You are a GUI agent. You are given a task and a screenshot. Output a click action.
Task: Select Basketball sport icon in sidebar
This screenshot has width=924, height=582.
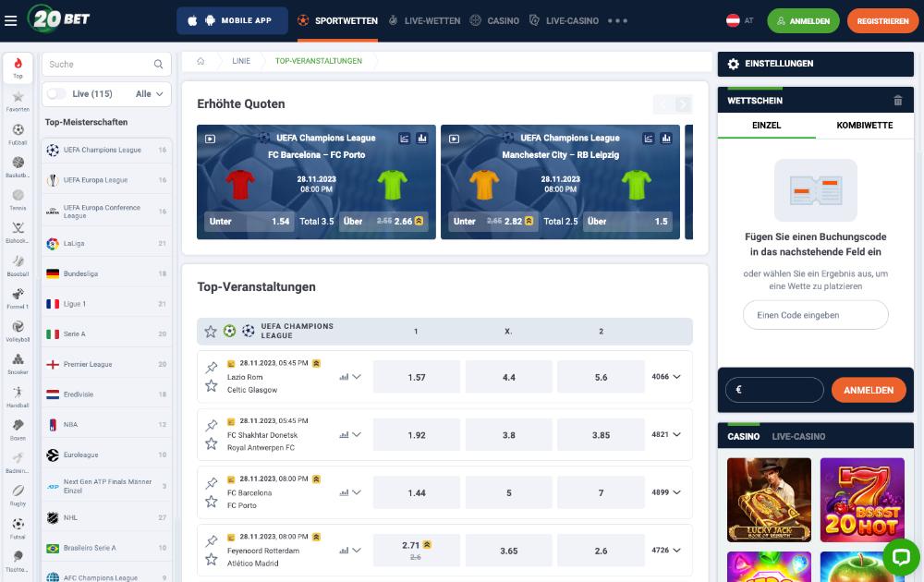coord(18,166)
